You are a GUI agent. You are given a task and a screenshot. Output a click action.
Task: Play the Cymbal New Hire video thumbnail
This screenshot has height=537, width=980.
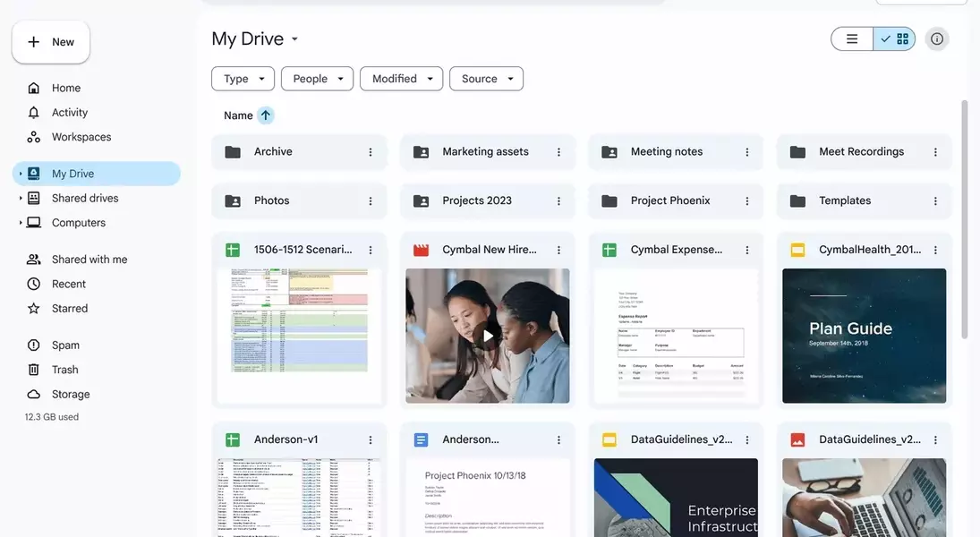coord(488,336)
